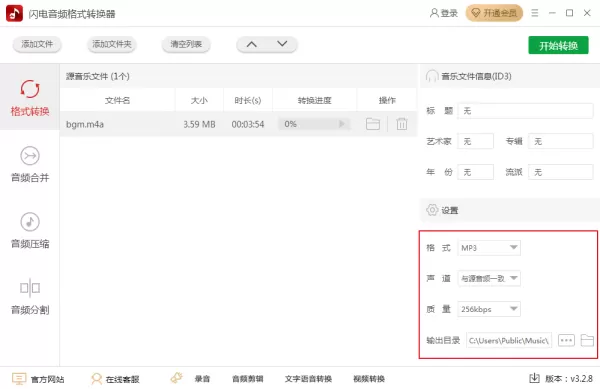Open 在线客服 online customer service
600x389 pixels.
pos(115,379)
